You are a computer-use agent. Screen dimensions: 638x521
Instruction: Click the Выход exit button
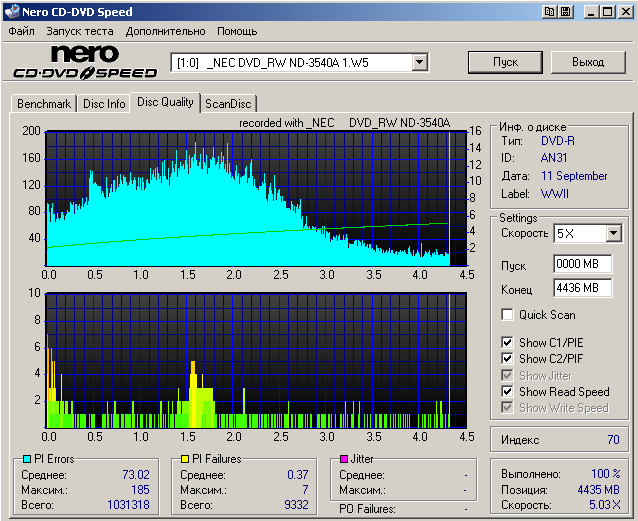587,62
